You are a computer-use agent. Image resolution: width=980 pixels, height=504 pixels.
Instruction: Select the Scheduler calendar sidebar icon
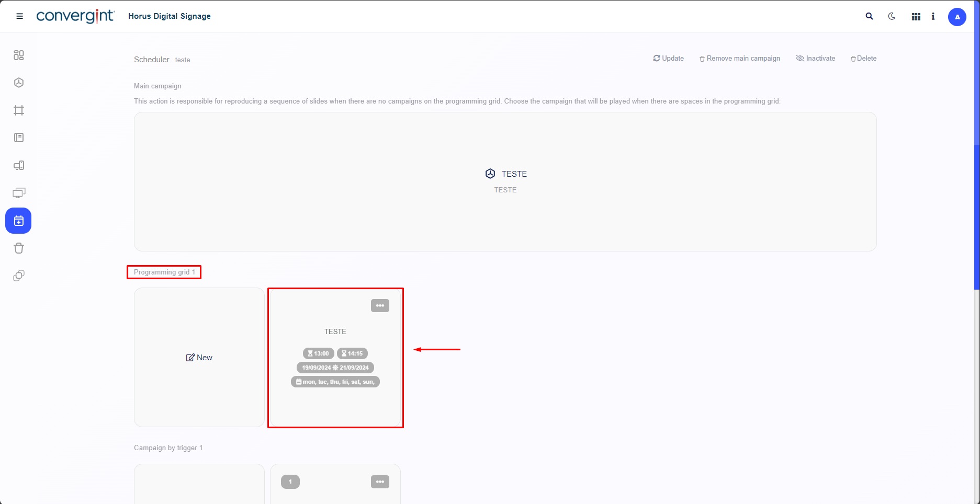[x=18, y=221]
